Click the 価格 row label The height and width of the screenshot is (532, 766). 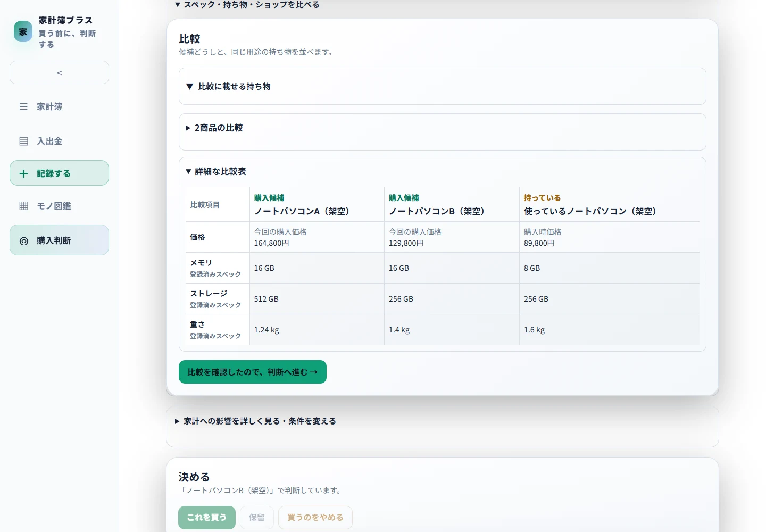pyautogui.click(x=218, y=237)
